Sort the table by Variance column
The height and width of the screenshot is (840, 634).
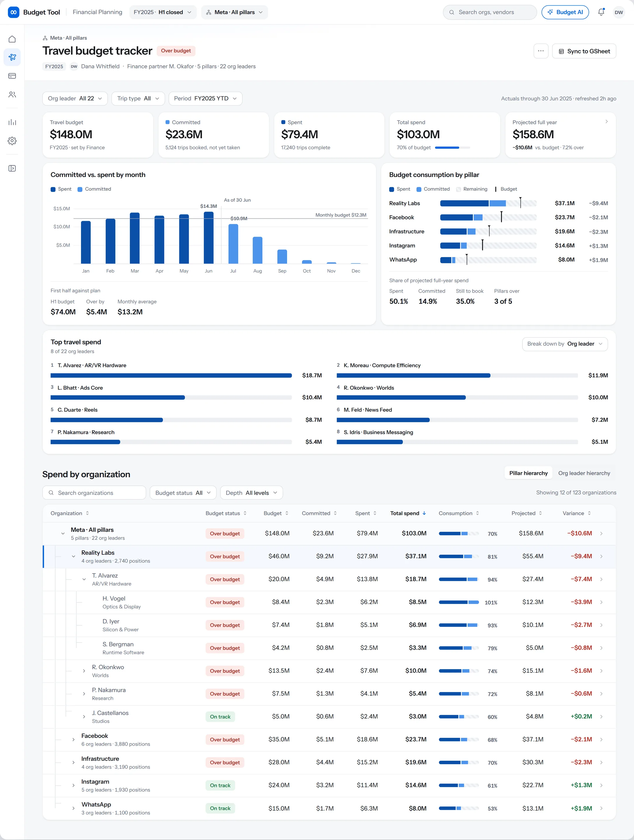(577, 513)
